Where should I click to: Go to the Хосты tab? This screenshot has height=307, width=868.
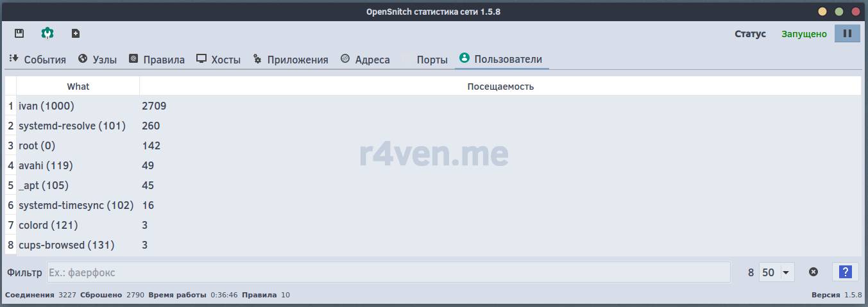pos(219,60)
